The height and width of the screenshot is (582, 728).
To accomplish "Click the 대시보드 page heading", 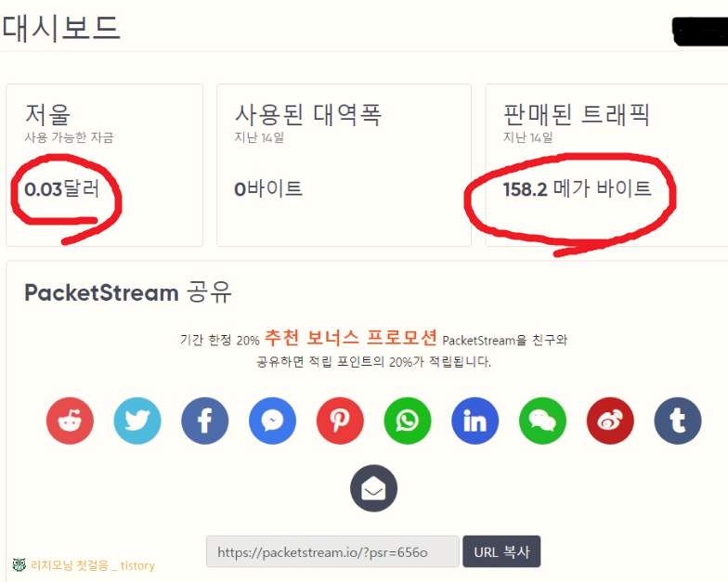I will (x=61, y=28).
